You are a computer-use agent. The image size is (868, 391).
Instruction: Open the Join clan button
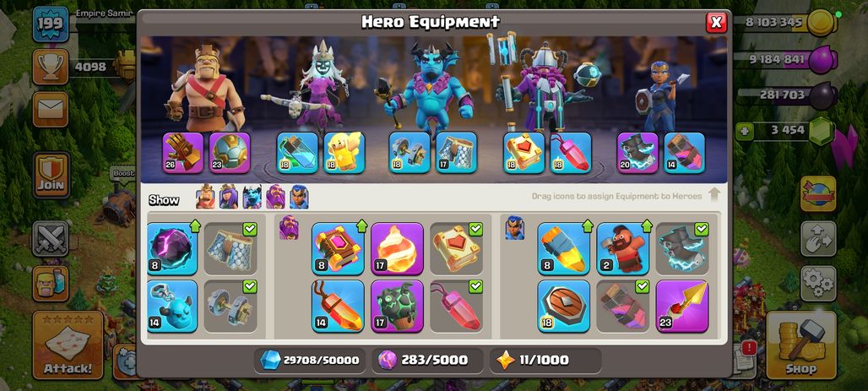pyautogui.click(x=51, y=175)
